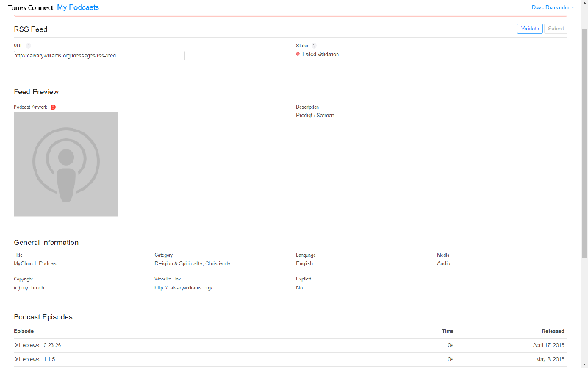The width and height of the screenshot is (588, 368).
Task: Click the red error badge beside Podcast Artwork
Action: 53,107
